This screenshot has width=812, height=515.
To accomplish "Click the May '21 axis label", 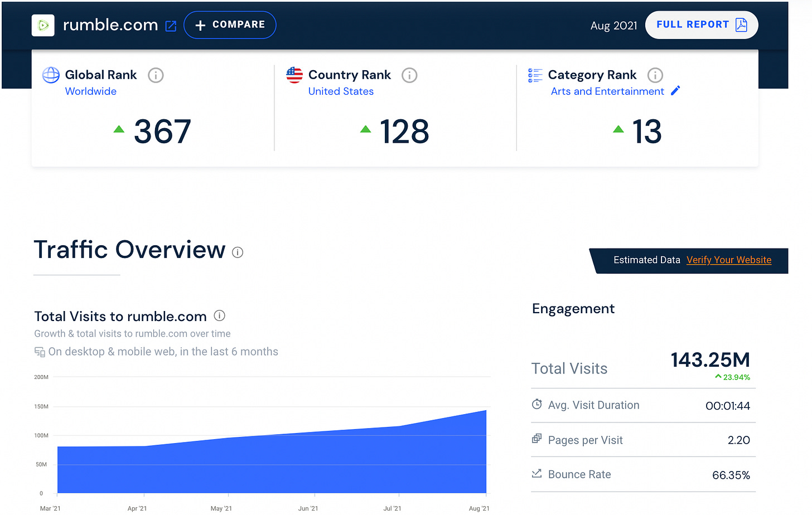I will tap(221, 508).
